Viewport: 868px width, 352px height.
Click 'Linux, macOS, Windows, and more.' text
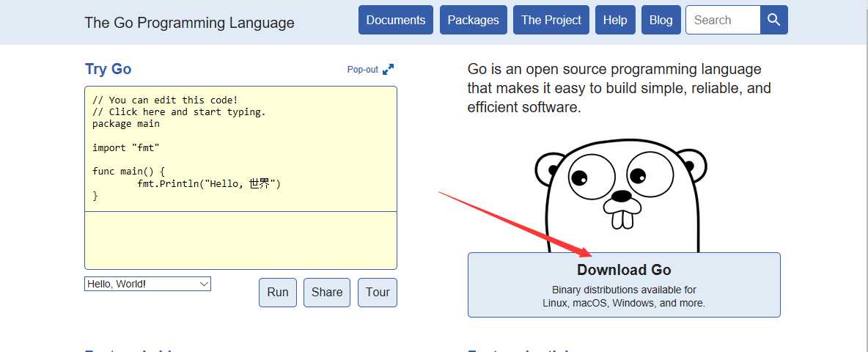point(624,304)
